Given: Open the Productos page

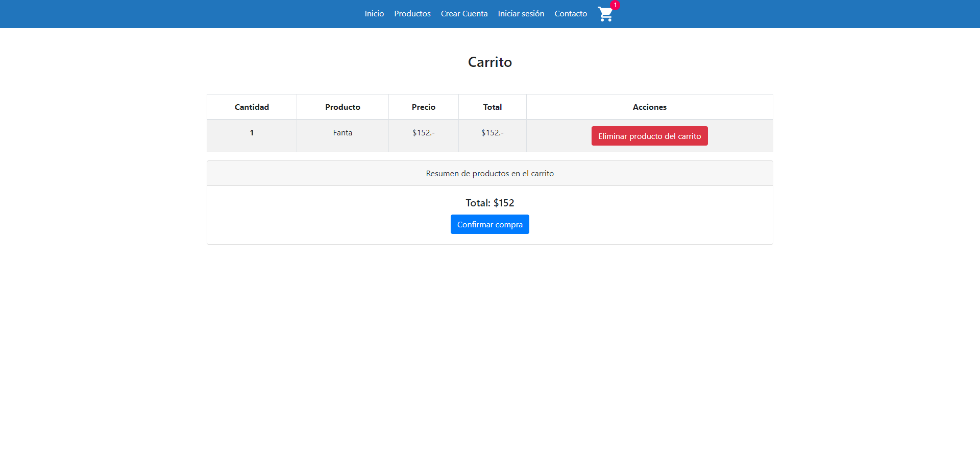Looking at the screenshot, I should point(412,13).
